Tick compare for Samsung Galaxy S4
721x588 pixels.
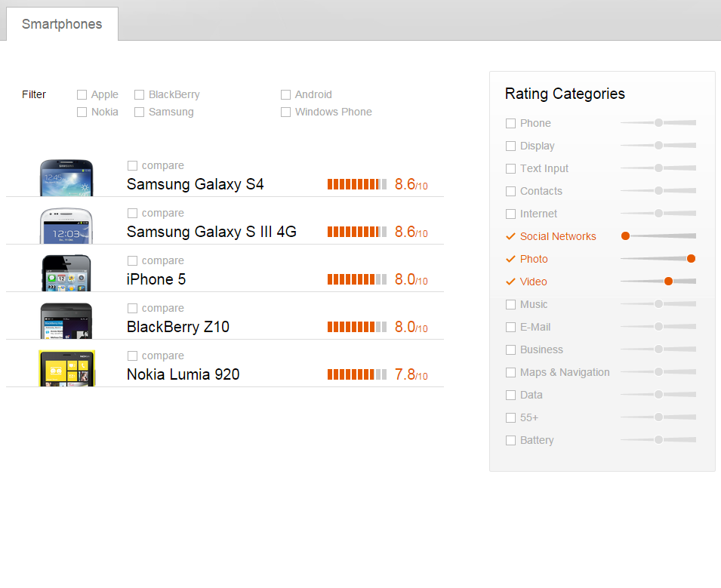point(133,166)
